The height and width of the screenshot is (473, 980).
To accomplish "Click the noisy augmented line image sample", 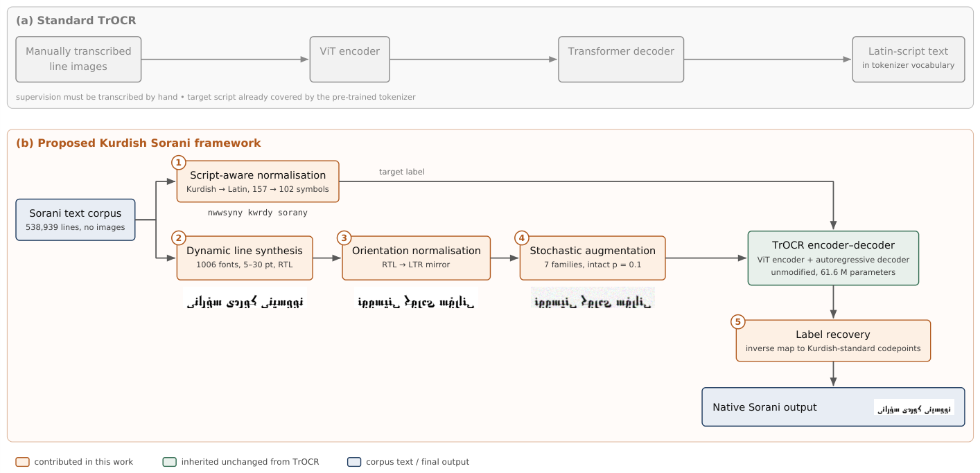I will [x=593, y=298].
